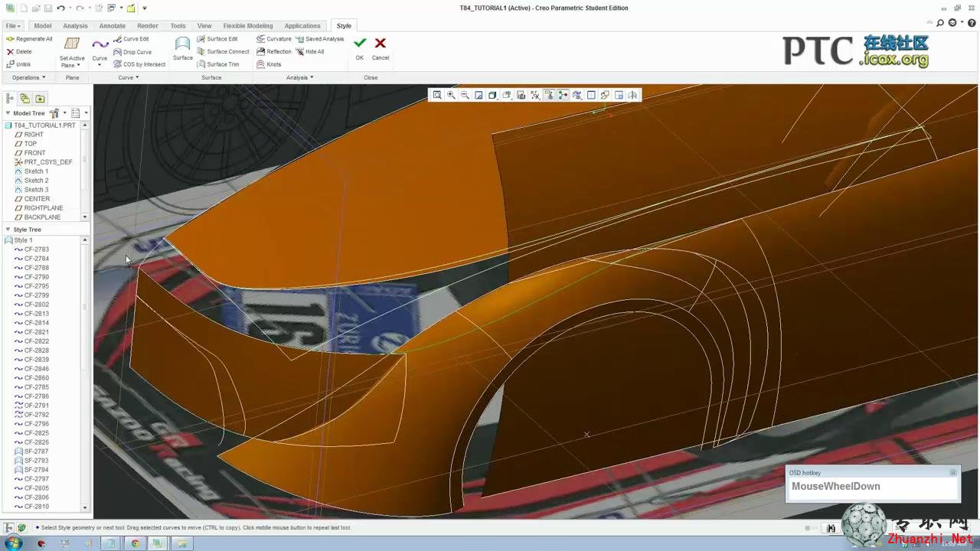Viewport: 980px width, 551px height.
Task: Switch to Folder Browser navigator tab icon
Action: click(24, 98)
